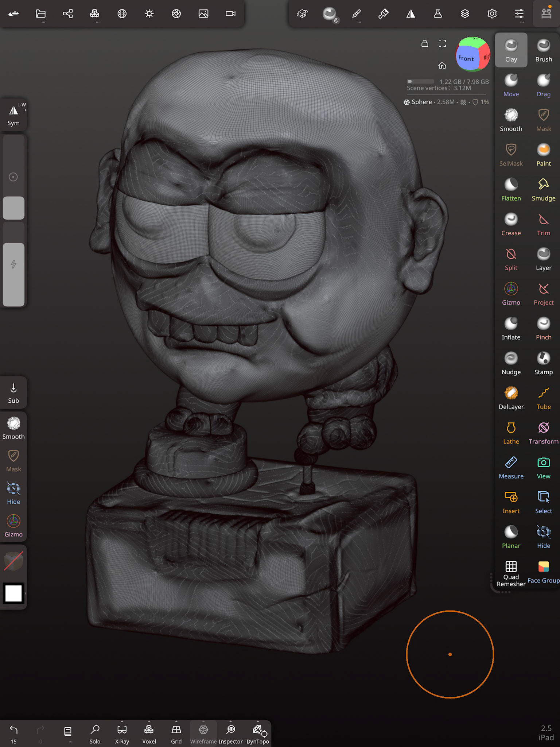This screenshot has width=560, height=747.
Task: Select Hide in the right tool panel
Action: [543, 537]
